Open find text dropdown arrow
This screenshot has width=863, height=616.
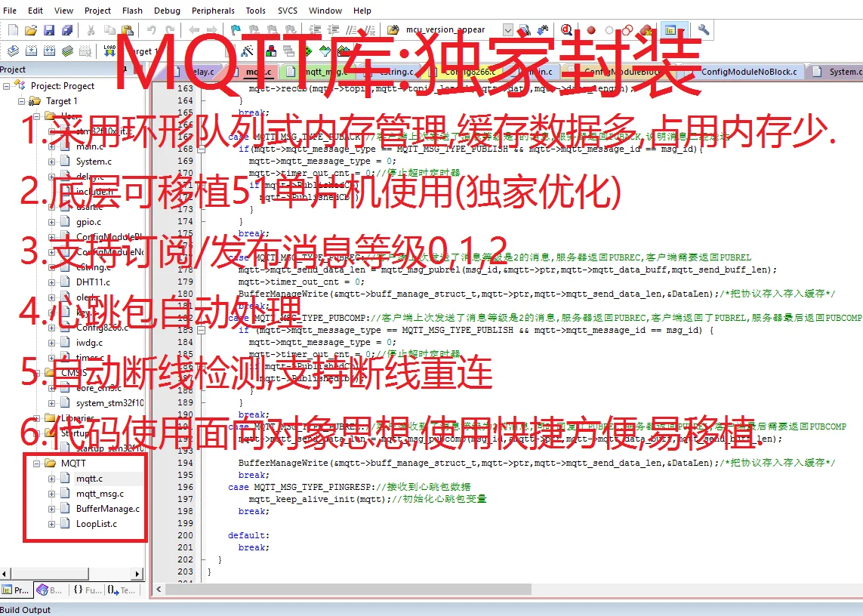[508, 29]
